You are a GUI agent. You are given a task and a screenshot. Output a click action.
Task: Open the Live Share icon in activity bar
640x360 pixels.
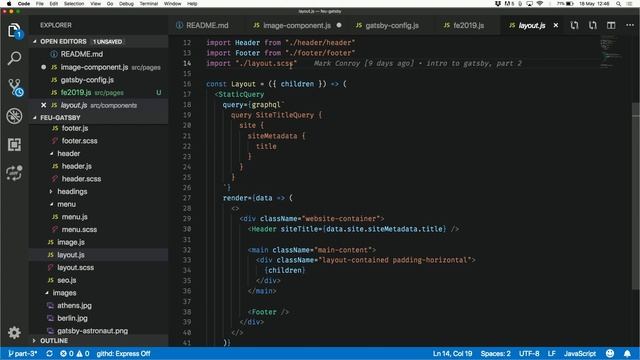click(14, 173)
